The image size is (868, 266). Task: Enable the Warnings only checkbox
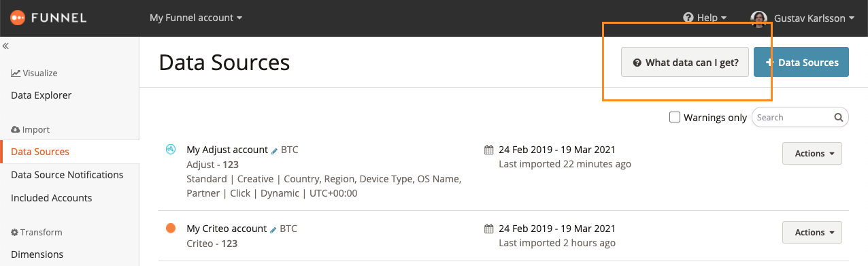(x=675, y=117)
